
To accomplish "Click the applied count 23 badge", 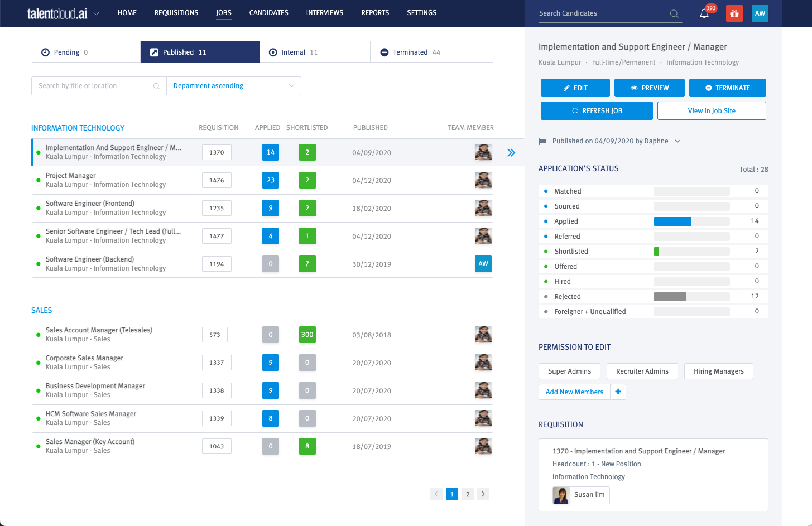I will tap(271, 180).
